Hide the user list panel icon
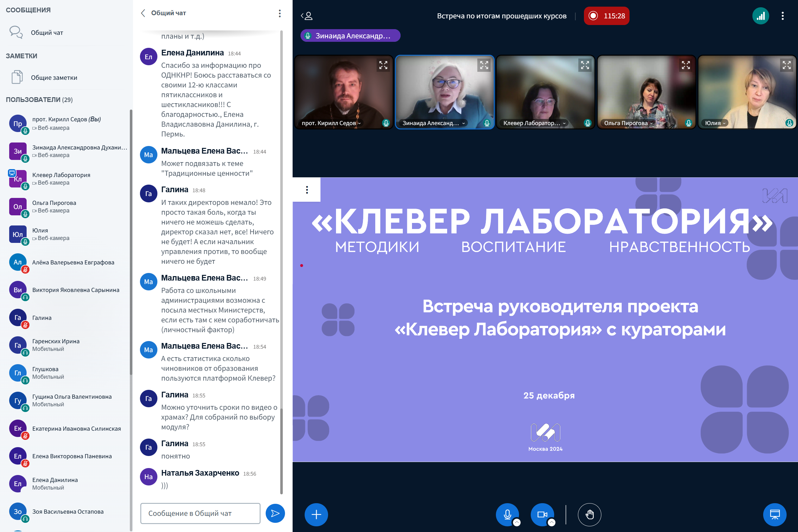 click(x=307, y=16)
